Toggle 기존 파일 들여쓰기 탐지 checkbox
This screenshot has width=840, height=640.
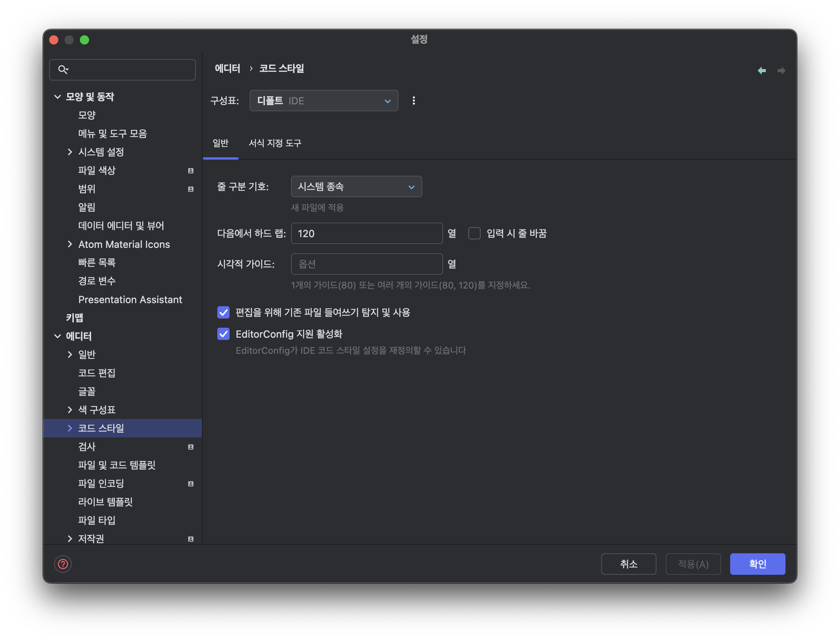coord(223,312)
